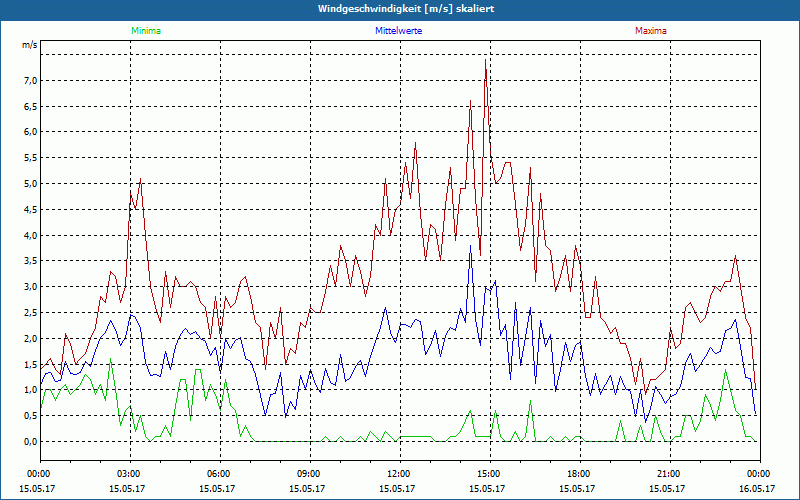This screenshot has height=500, width=800.
Task: Select the 6,5 y-axis value
Action: (x=31, y=106)
